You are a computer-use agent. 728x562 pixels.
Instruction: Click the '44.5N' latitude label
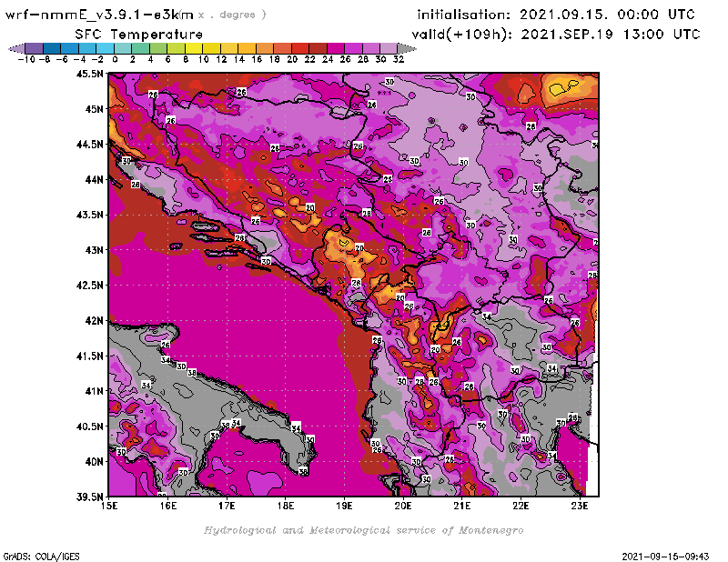(x=90, y=145)
